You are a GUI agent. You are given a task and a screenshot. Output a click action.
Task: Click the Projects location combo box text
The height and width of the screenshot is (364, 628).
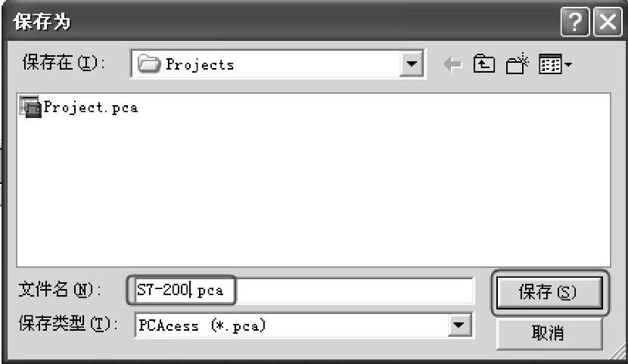[x=200, y=64]
